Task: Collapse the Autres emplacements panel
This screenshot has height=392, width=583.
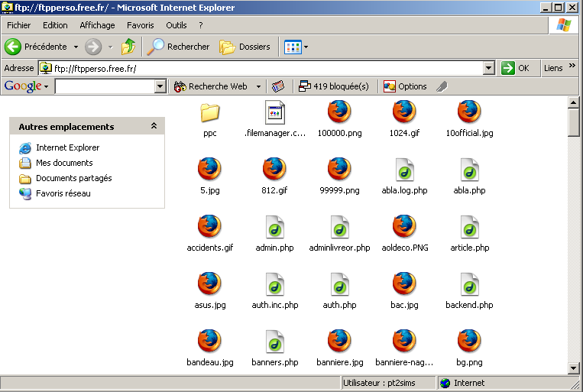Action: (154, 126)
